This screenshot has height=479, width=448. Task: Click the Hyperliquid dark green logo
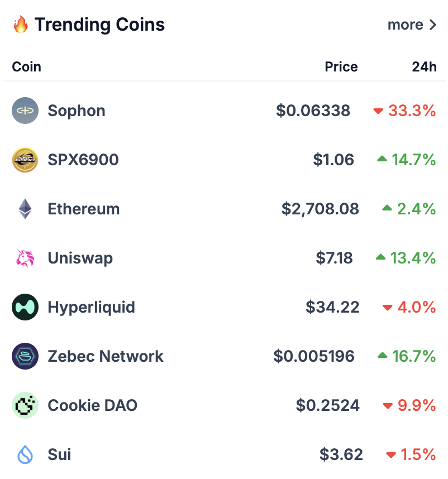coord(25,307)
